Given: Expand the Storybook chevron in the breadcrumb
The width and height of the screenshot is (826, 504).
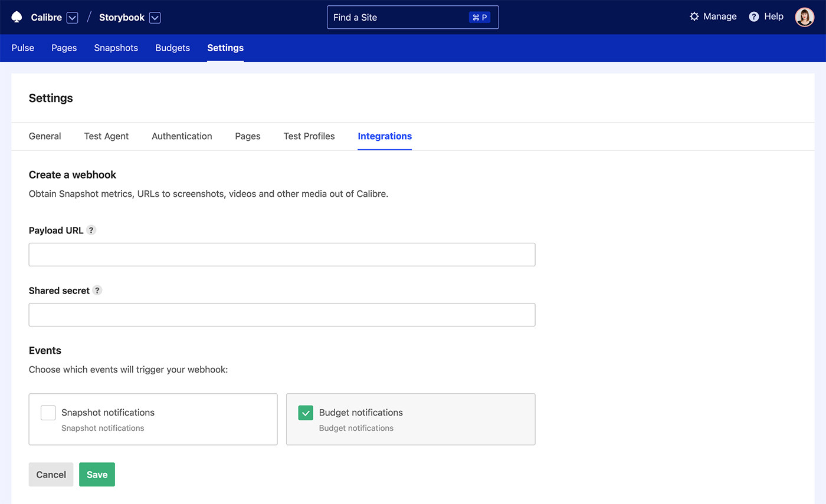Looking at the screenshot, I should (155, 17).
